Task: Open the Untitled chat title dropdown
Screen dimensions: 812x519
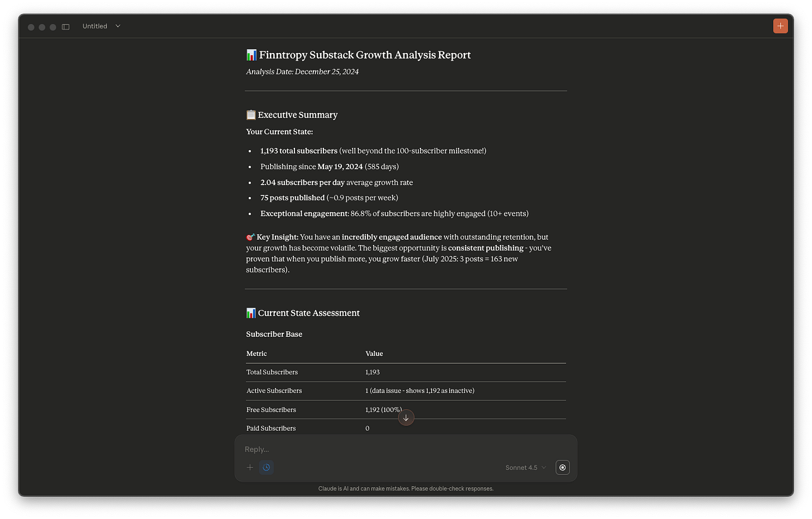Action: (101, 26)
